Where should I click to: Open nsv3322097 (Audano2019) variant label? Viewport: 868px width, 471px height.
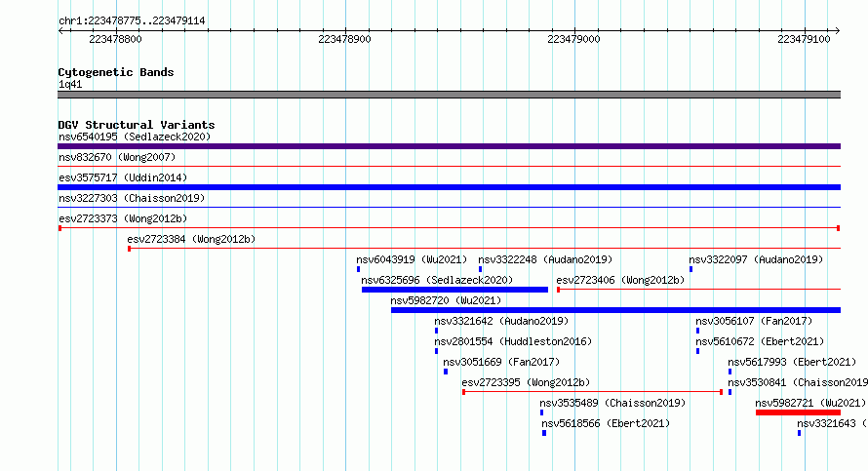756,259
